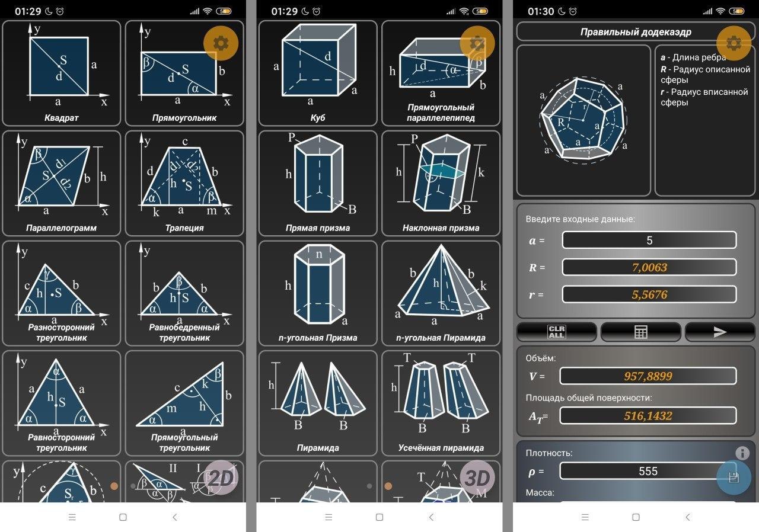This screenshot has height=532, width=759.
Task: Tap the surface area result 516,1432
Action: (x=648, y=416)
